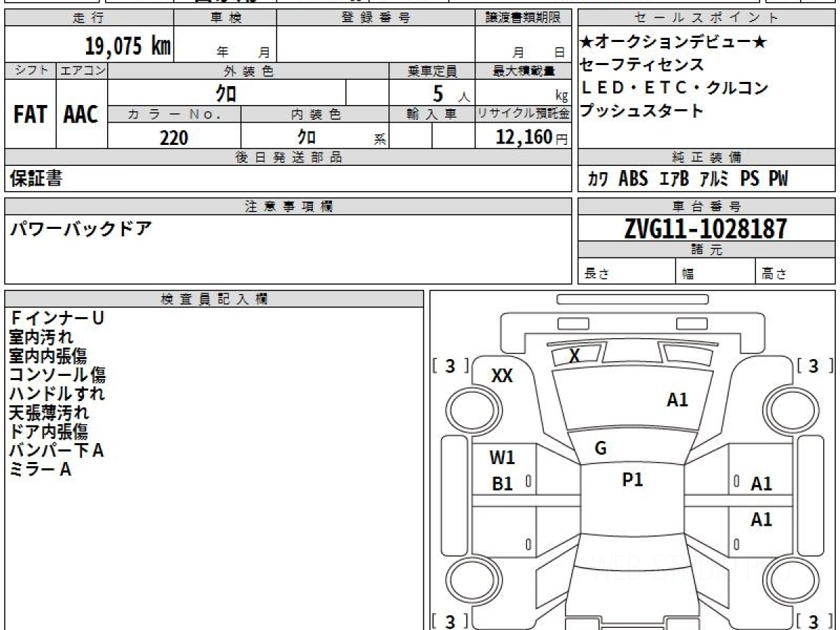
Task: Click the コンソール傷 inspector note
Action: [x=57, y=375]
